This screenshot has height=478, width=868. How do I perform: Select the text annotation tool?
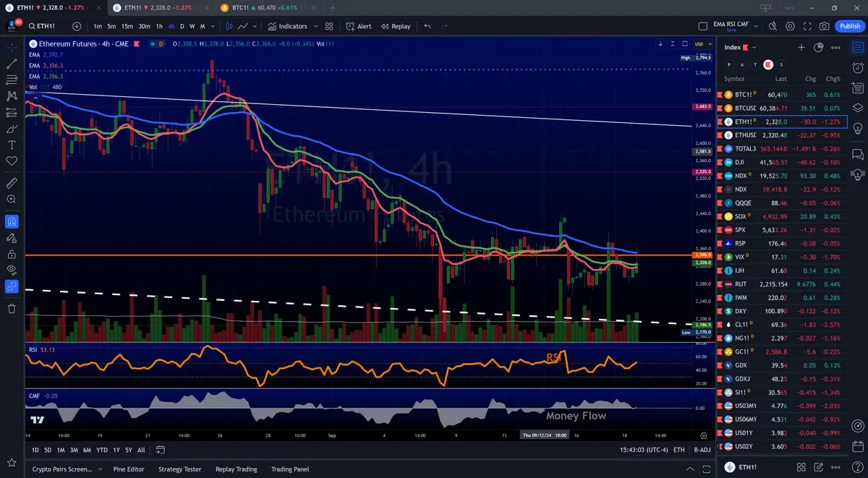pos(12,144)
